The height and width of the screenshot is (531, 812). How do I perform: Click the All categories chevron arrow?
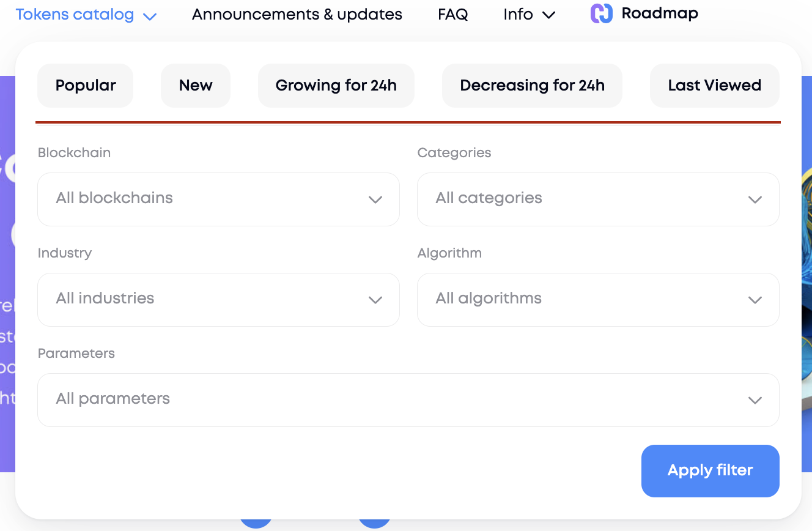(x=755, y=199)
